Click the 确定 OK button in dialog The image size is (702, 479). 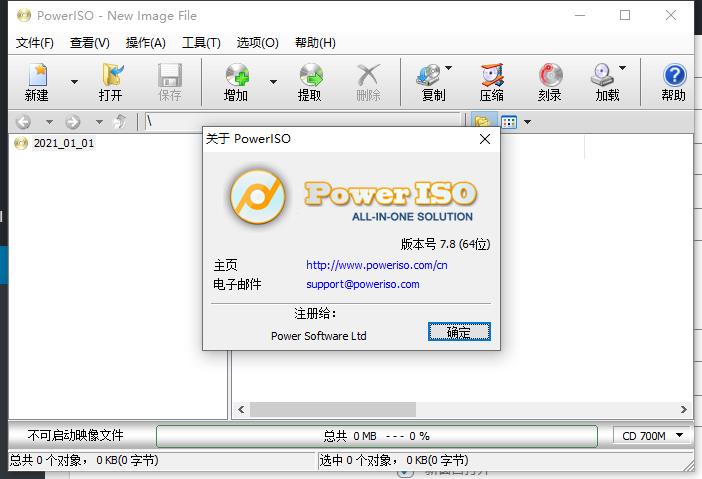(459, 333)
